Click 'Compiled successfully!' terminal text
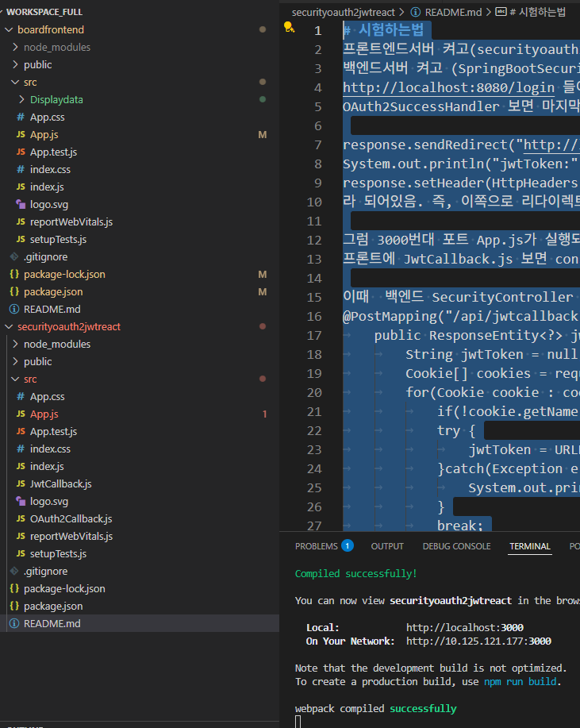This screenshot has height=728, width=580. [356, 574]
